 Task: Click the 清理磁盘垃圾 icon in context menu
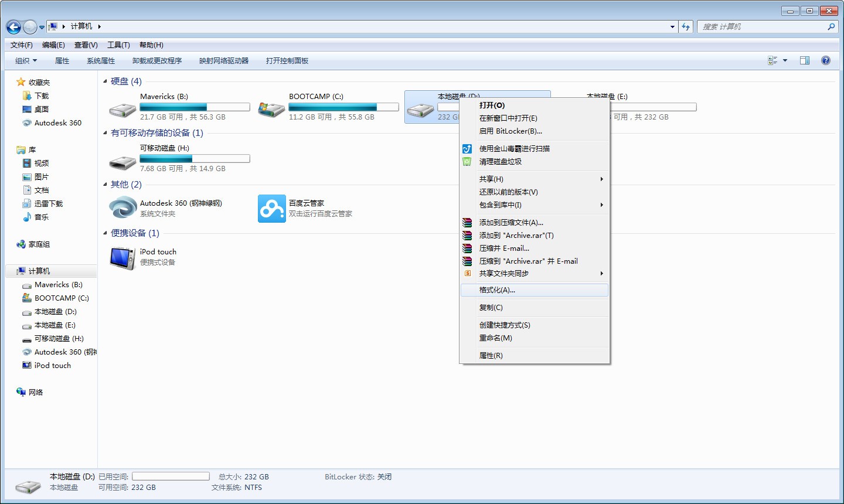[467, 162]
